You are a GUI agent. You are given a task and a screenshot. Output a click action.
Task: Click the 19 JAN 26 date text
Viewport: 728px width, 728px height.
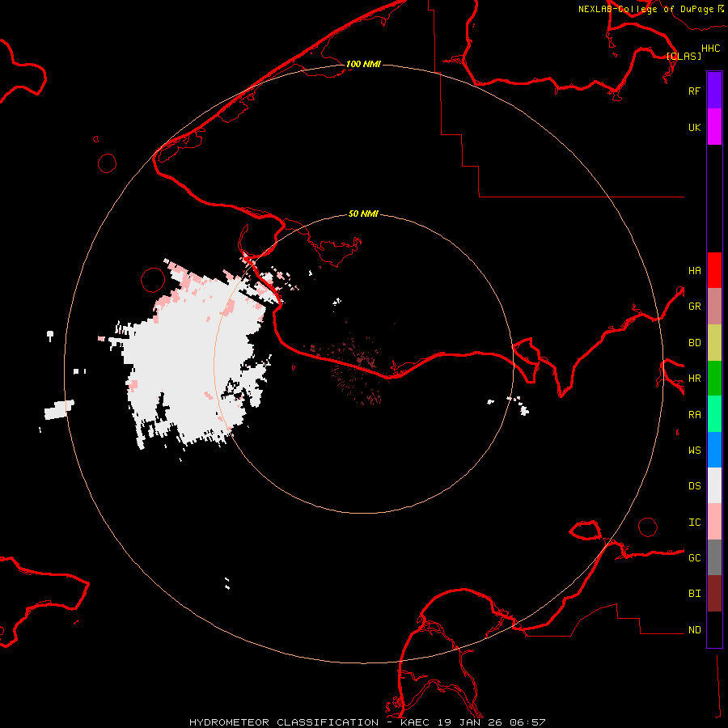[470, 722]
